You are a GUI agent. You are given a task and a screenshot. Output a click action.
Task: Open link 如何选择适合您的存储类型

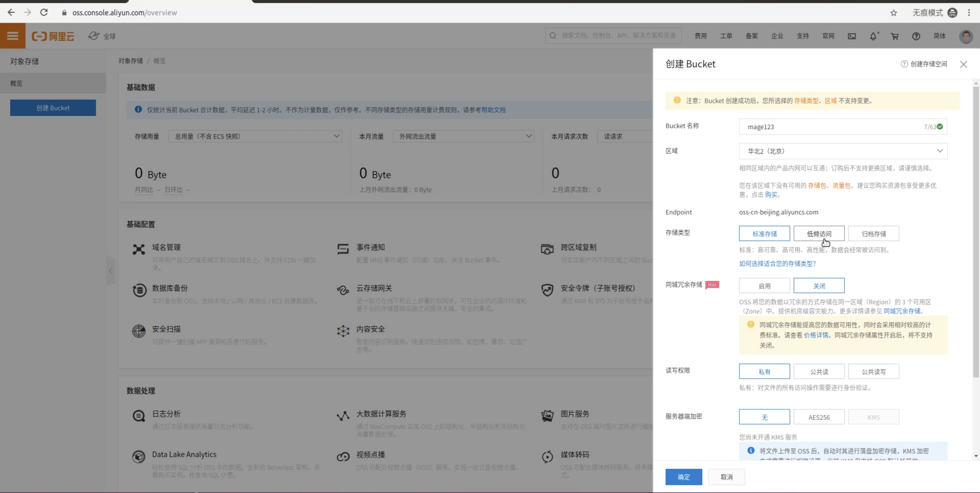coord(777,264)
